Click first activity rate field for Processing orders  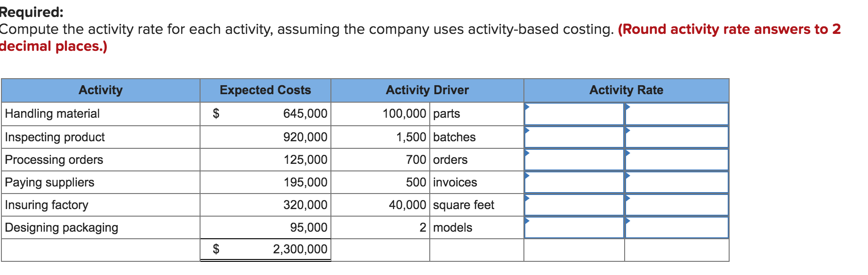coord(574,160)
